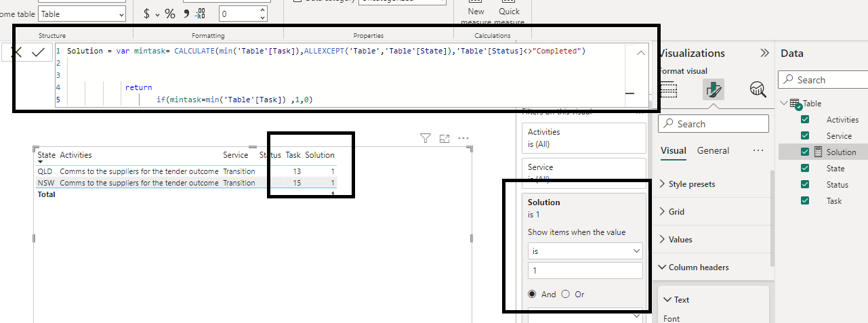Collapse the Visualizations pane with double arrows

764,53
